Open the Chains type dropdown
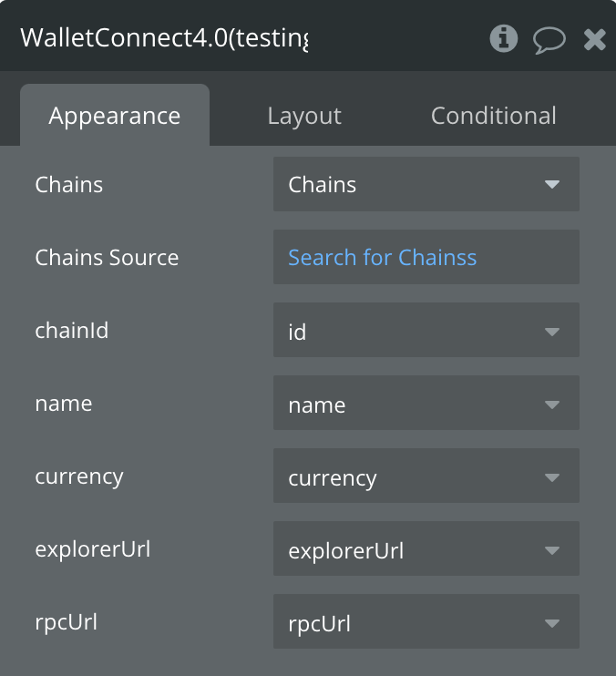Image resolution: width=616 pixels, height=676 pixels. pyautogui.click(x=426, y=184)
